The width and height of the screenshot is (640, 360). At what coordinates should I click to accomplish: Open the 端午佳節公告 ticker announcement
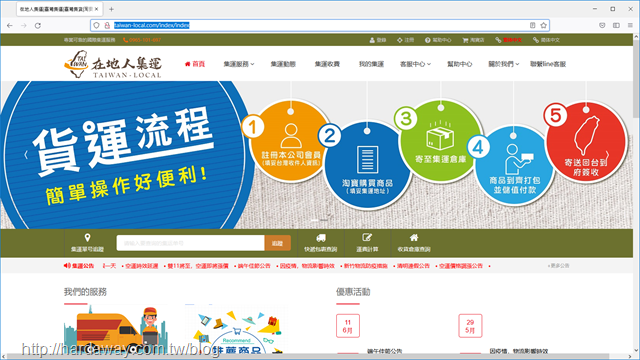point(254,266)
